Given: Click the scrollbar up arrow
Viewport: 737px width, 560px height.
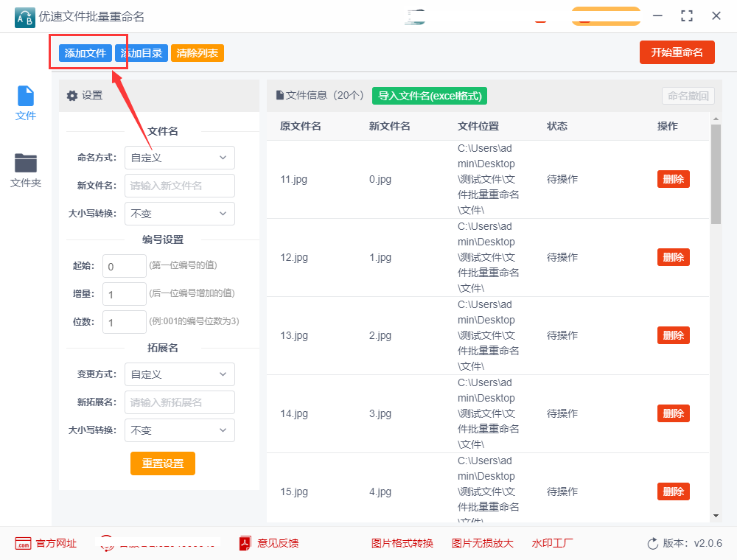Looking at the screenshot, I should pos(716,119).
